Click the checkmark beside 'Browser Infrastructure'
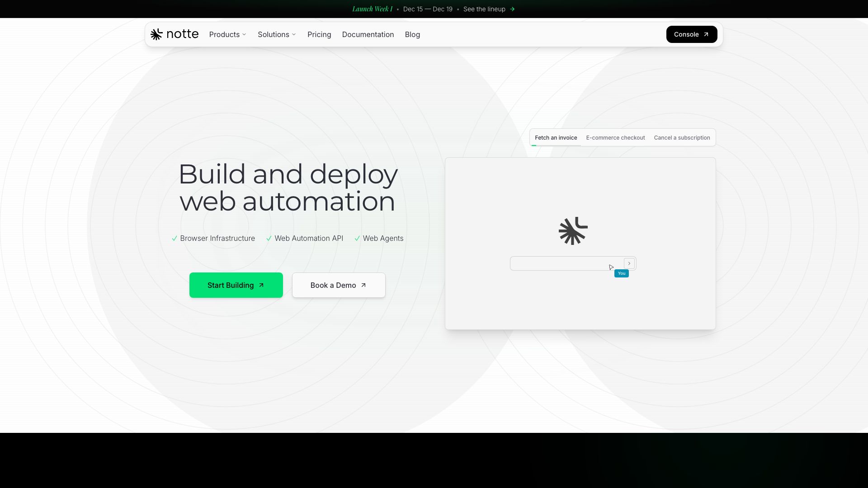Screen dimensions: 868x488 click(174, 238)
